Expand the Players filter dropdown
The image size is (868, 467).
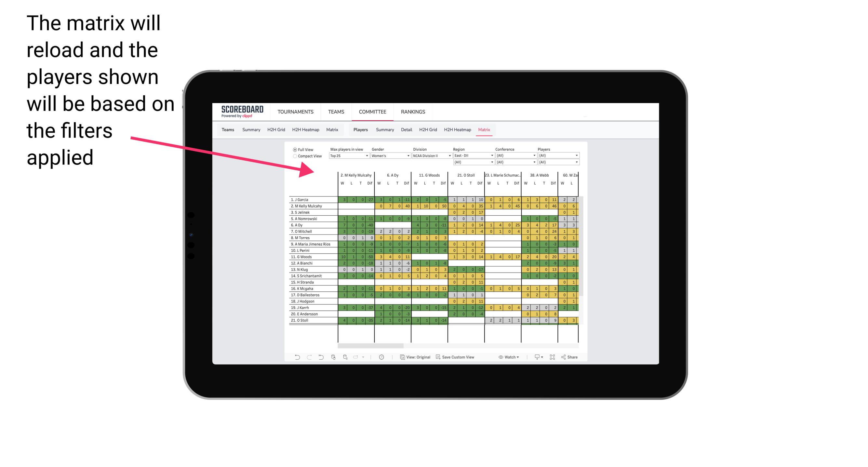pyautogui.click(x=578, y=156)
